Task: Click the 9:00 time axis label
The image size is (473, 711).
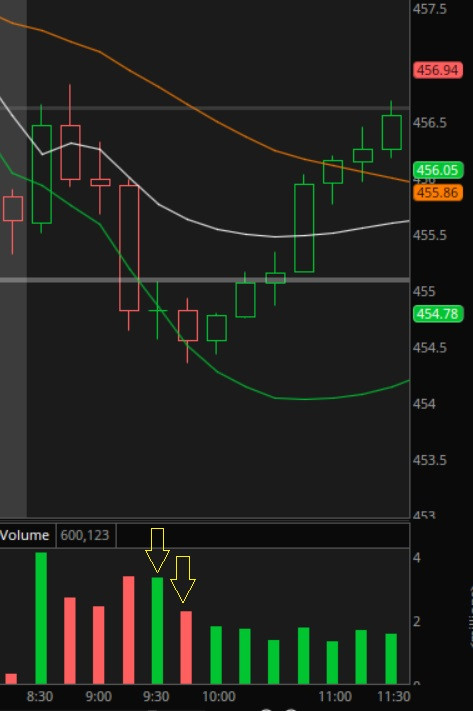Action: [98, 696]
